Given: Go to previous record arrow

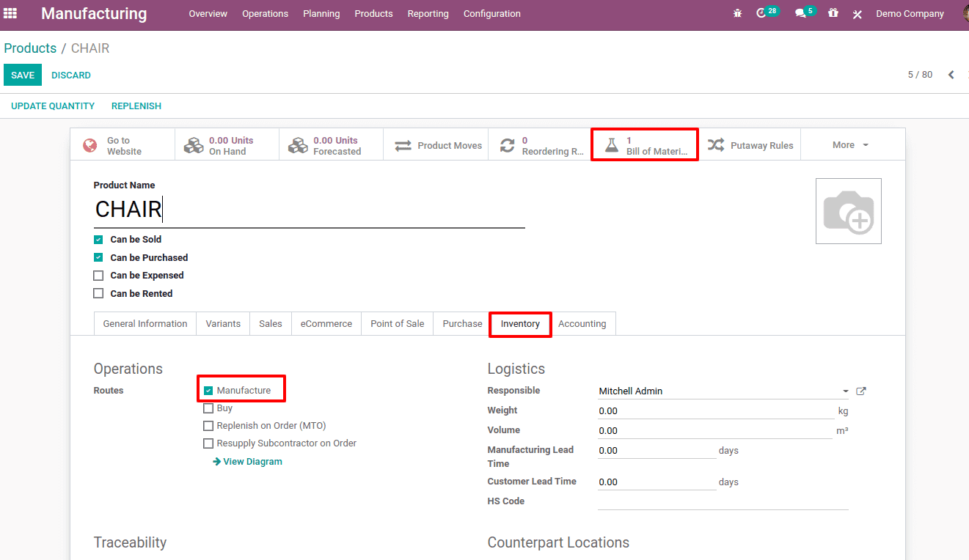Looking at the screenshot, I should pyautogui.click(x=951, y=75).
